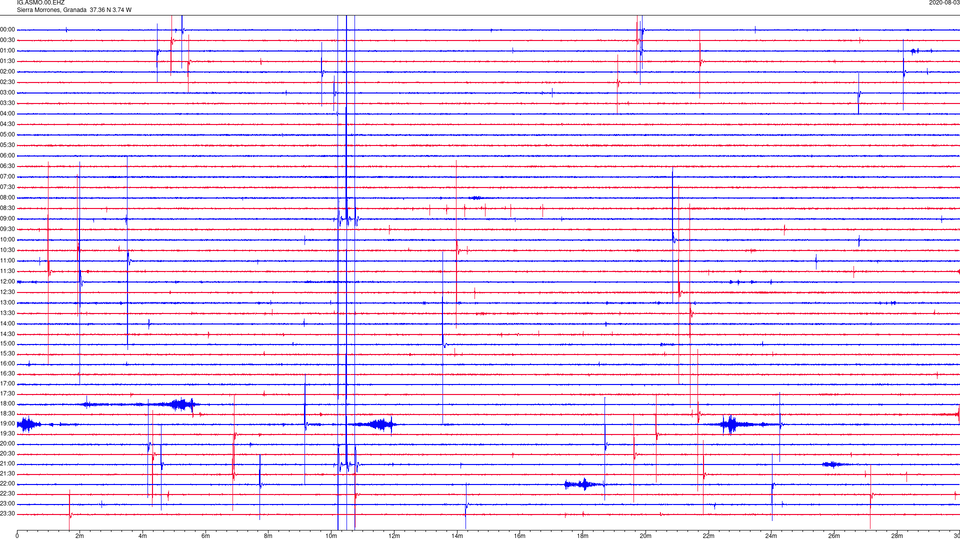Click the 23:30 row label

coord(8,514)
